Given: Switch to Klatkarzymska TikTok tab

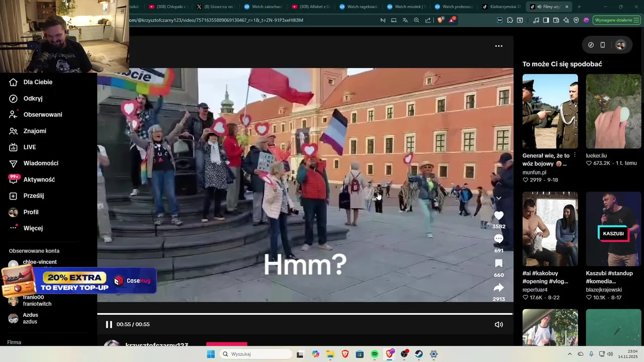Looking at the screenshot, I should click(x=501, y=7).
